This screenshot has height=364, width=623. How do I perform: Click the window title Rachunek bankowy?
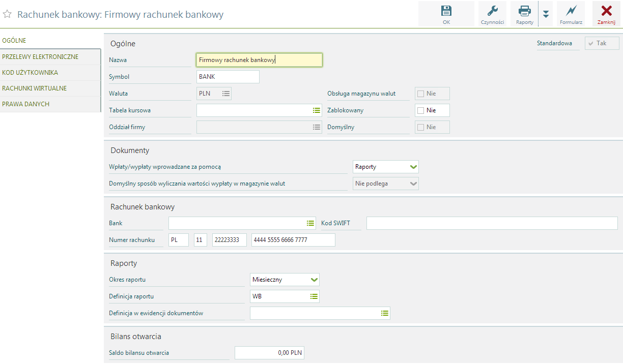pos(120,14)
